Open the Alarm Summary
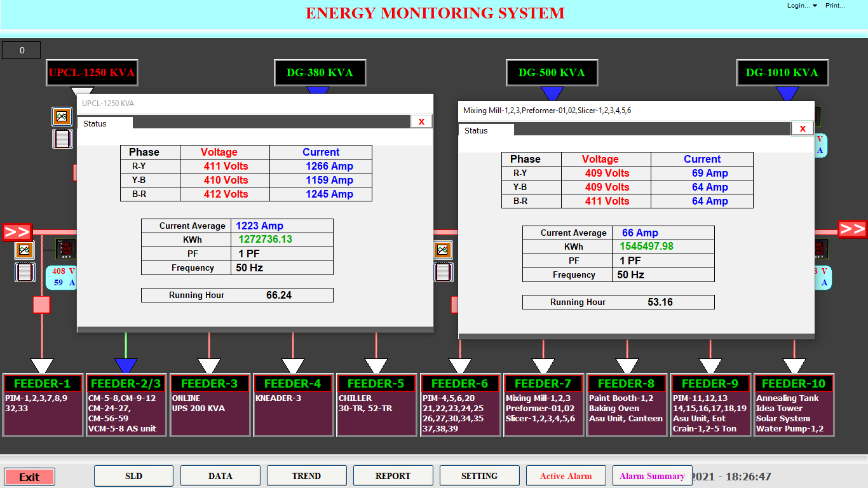Image resolution: width=868 pixels, height=488 pixels. coord(652,476)
